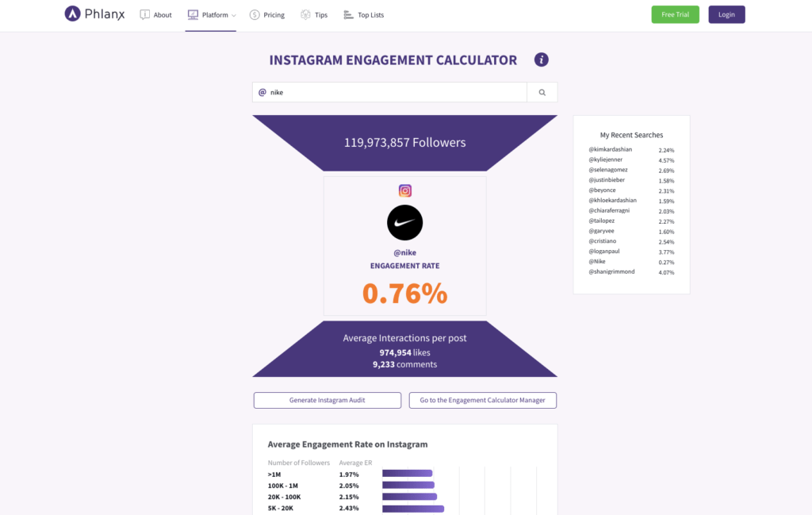The width and height of the screenshot is (812, 515).
Task: Select @chiaraferragni recent search
Action: [x=609, y=210]
